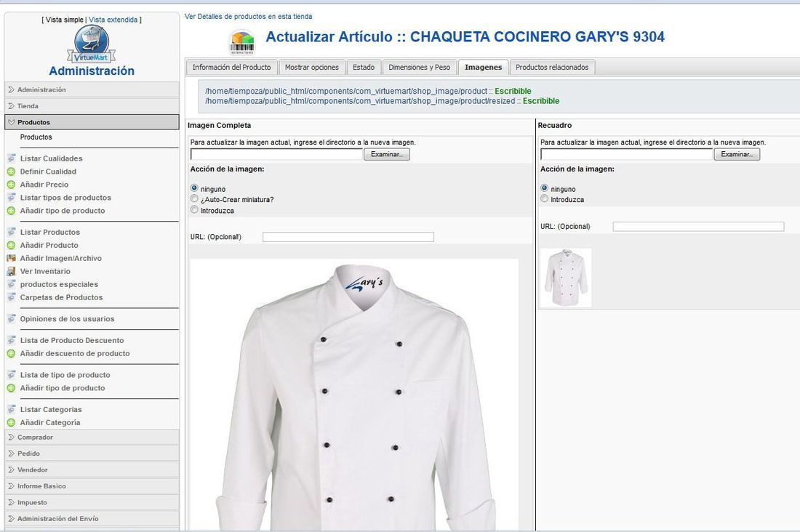
Task: Click the plus icon beside Añadir descuento de producto
Action: click(11, 353)
